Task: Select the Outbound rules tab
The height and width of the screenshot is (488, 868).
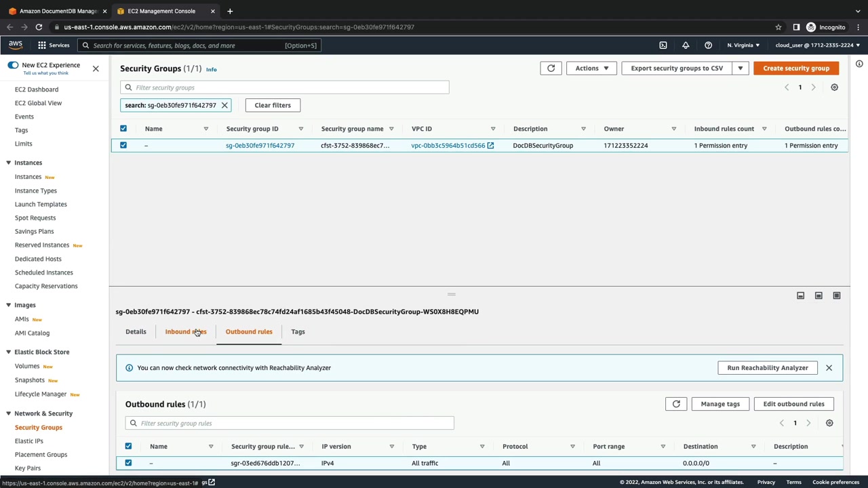Action: click(249, 332)
